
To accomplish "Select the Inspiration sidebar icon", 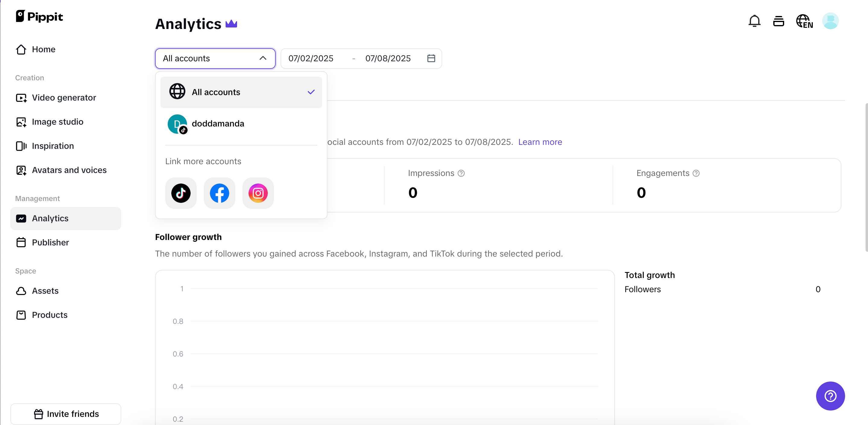I will pos(21,146).
